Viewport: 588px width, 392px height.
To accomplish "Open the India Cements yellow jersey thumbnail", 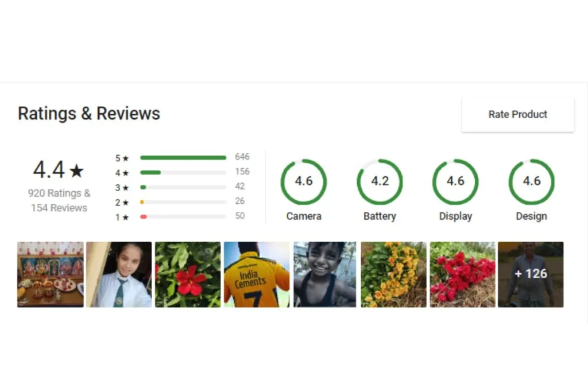I will click(x=257, y=274).
